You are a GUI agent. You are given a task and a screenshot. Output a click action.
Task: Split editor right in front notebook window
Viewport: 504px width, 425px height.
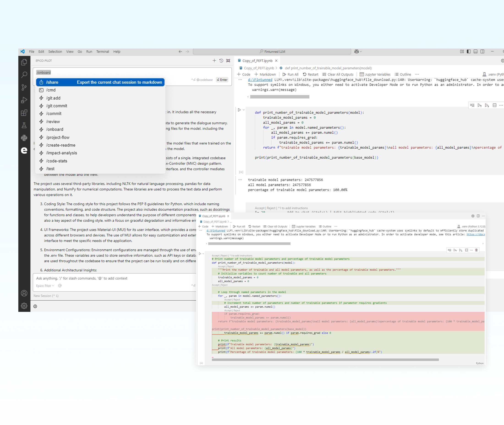coord(478,216)
